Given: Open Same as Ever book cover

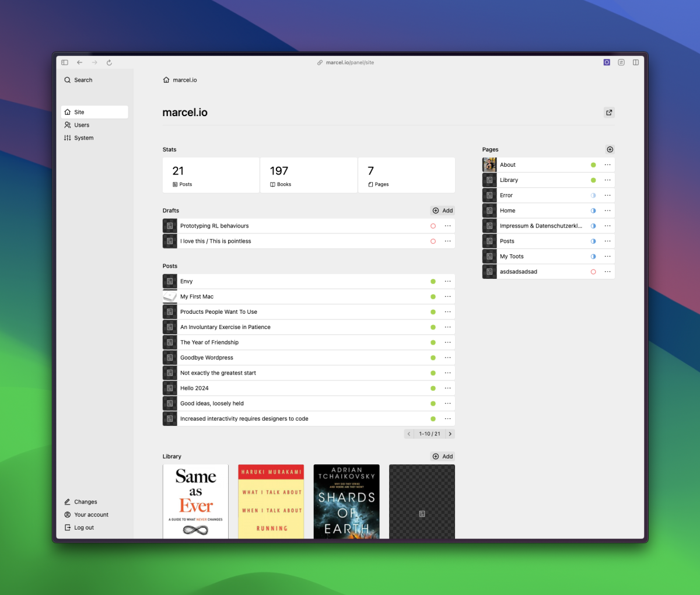Looking at the screenshot, I should point(195,501).
